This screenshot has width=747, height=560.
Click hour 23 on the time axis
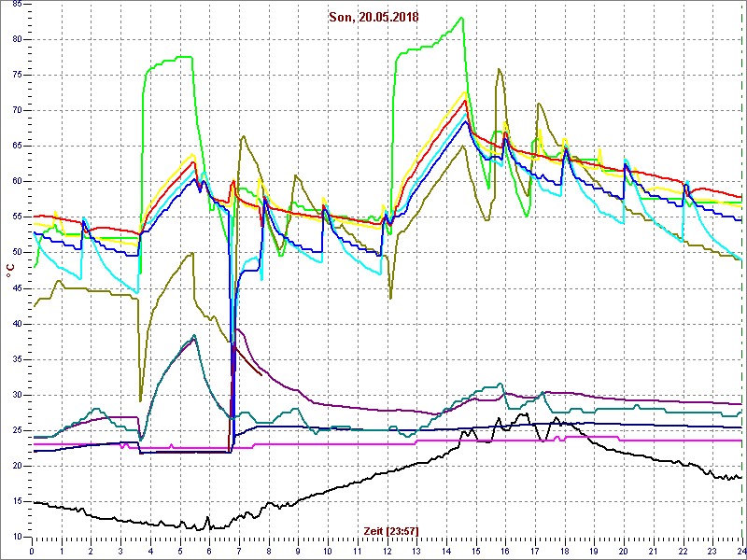(x=712, y=551)
